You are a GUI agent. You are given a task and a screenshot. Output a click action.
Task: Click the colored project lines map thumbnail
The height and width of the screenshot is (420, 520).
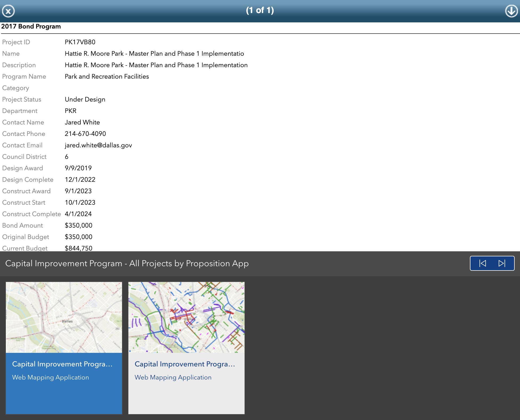click(x=186, y=317)
